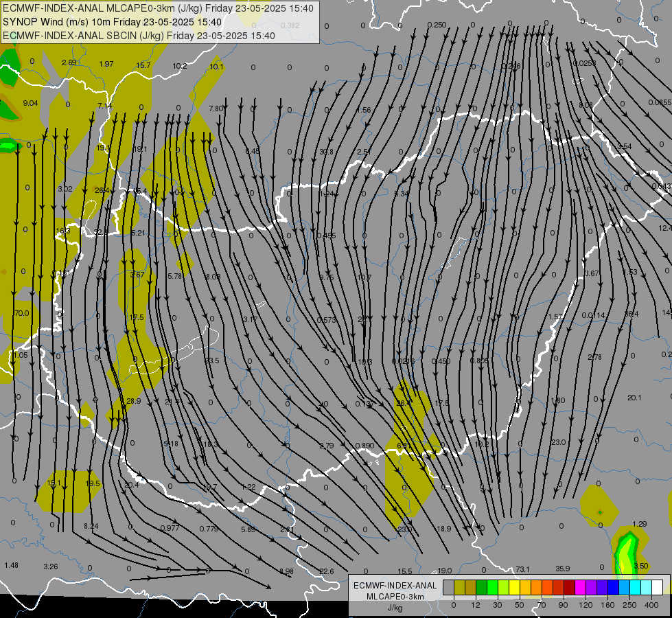Click the map value 0.250

[437, 25]
